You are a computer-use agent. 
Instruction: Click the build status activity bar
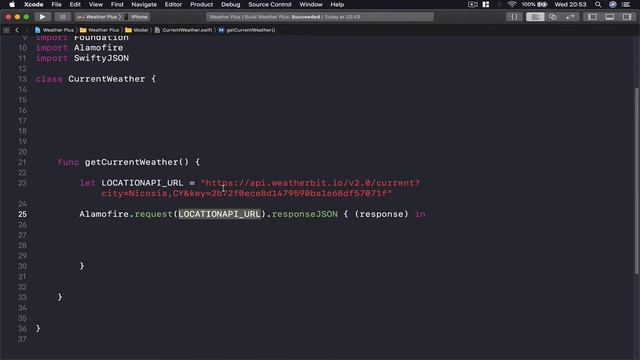[x=320, y=17]
